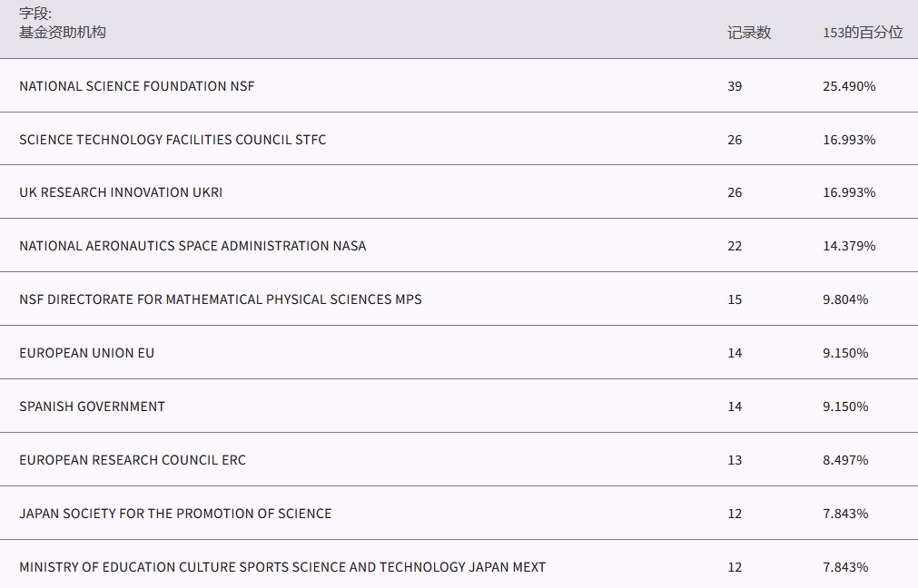
Task: Select NATIONAL SCIENCE FOUNDATION NSF row
Action: click(x=137, y=86)
